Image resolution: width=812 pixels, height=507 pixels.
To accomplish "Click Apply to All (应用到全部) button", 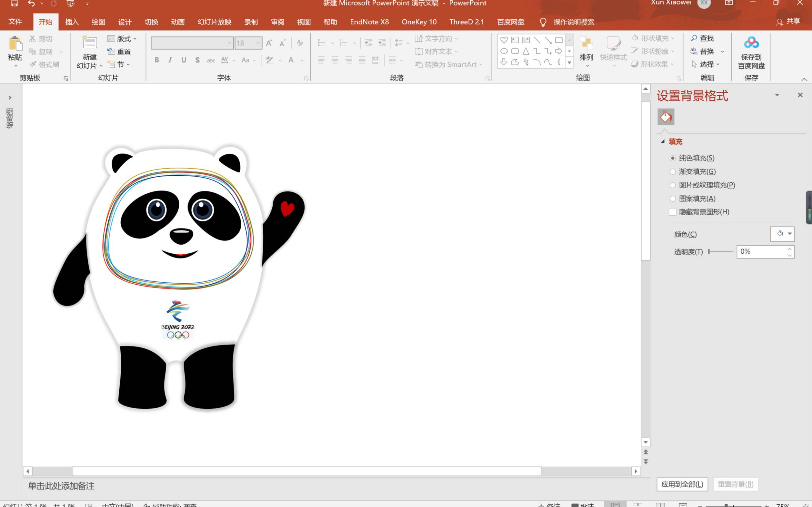I will coord(682,484).
